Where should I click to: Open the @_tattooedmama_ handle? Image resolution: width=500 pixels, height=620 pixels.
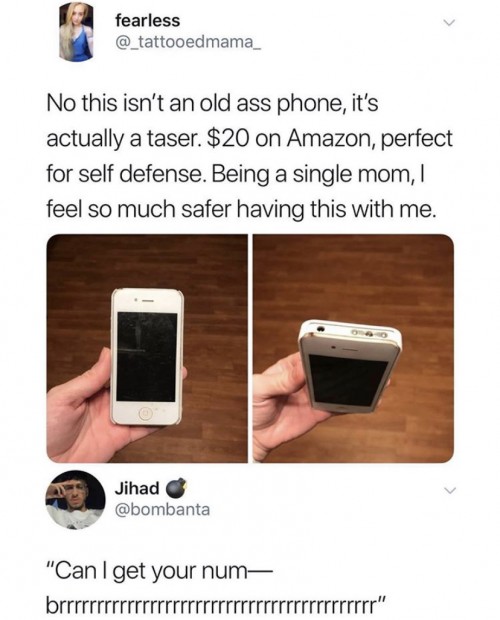click(x=188, y=41)
